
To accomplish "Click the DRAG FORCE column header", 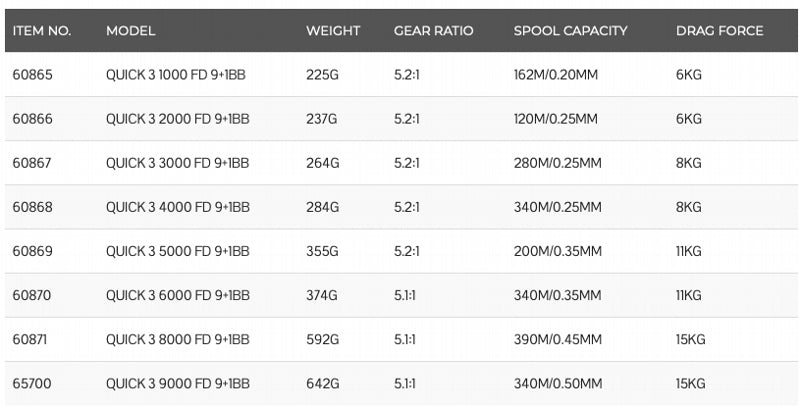I will [719, 31].
